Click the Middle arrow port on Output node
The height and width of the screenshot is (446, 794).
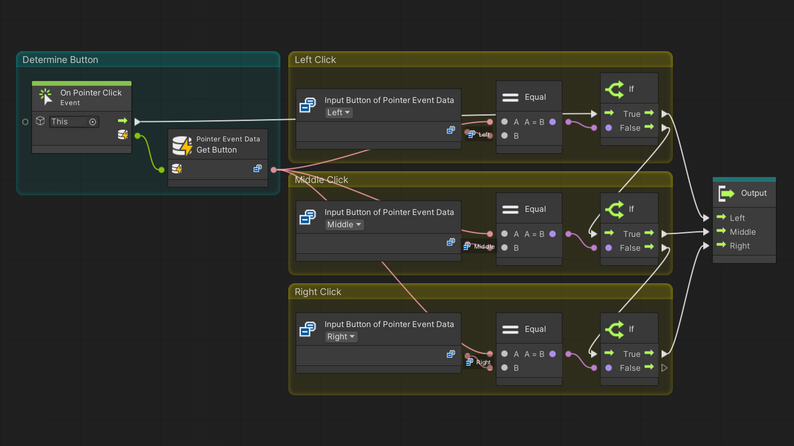721,231
